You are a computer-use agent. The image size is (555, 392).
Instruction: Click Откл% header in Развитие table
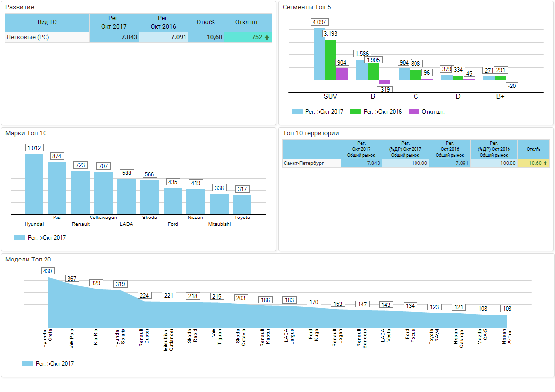(x=206, y=22)
